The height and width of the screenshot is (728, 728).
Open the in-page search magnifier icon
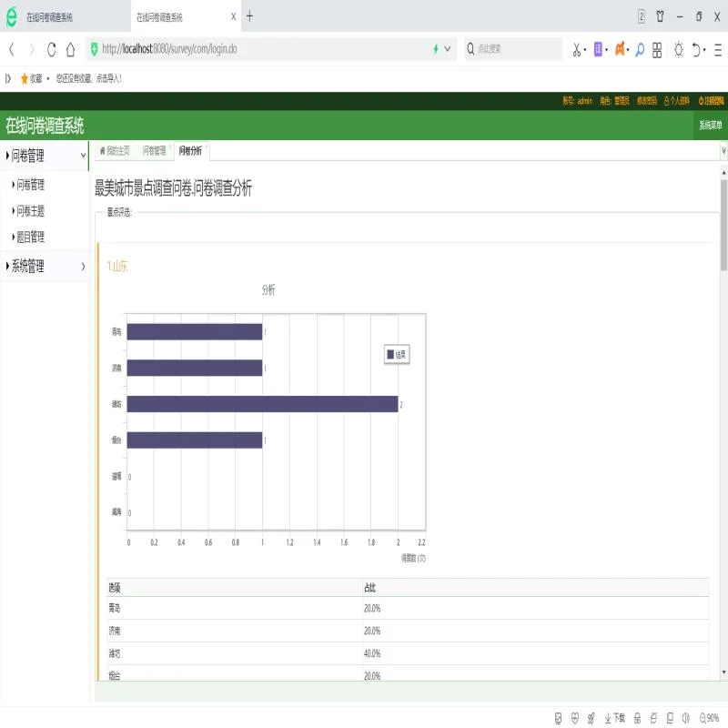click(640, 50)
